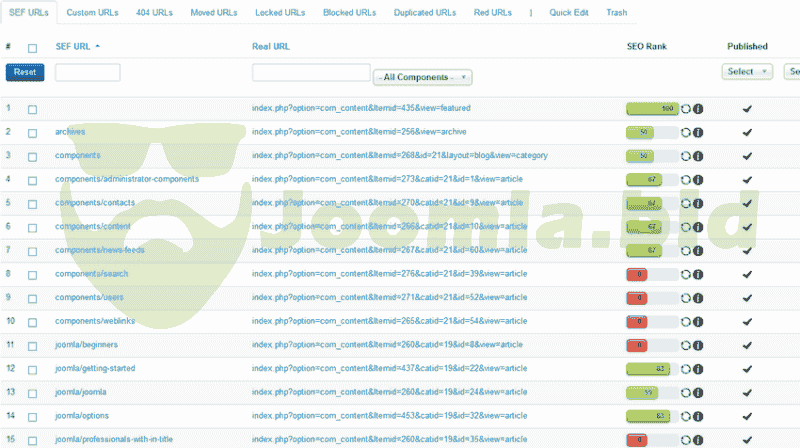Click the SEO rank bar for row 1

point(652,108)
